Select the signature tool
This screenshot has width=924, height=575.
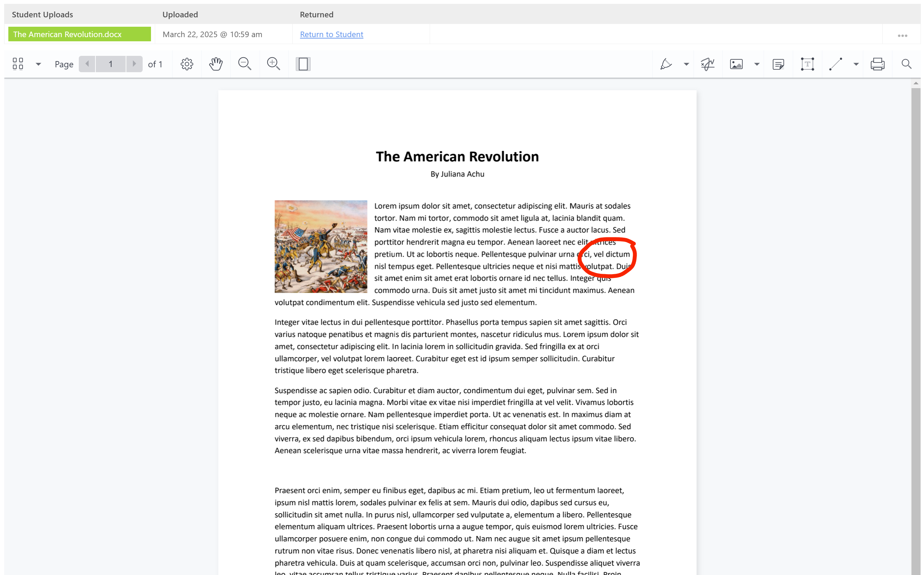coord(707,64)
